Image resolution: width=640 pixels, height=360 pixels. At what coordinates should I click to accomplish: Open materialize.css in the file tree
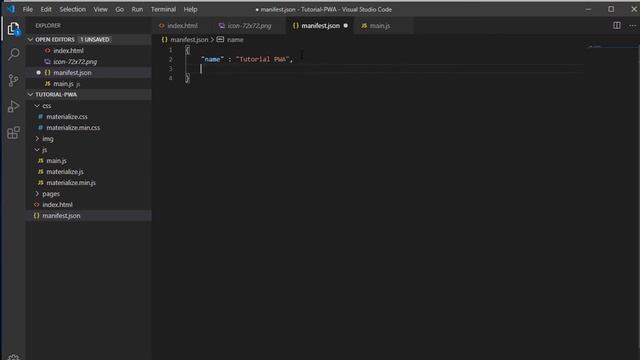click(89, 117)
